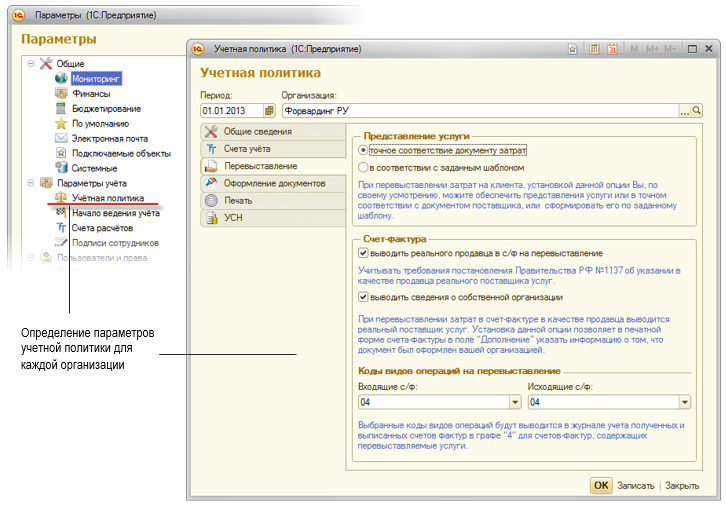Click the globe icon next to Мониторинг
The image size is (726, 506).
pyautogui.click(x=61, y=78)
